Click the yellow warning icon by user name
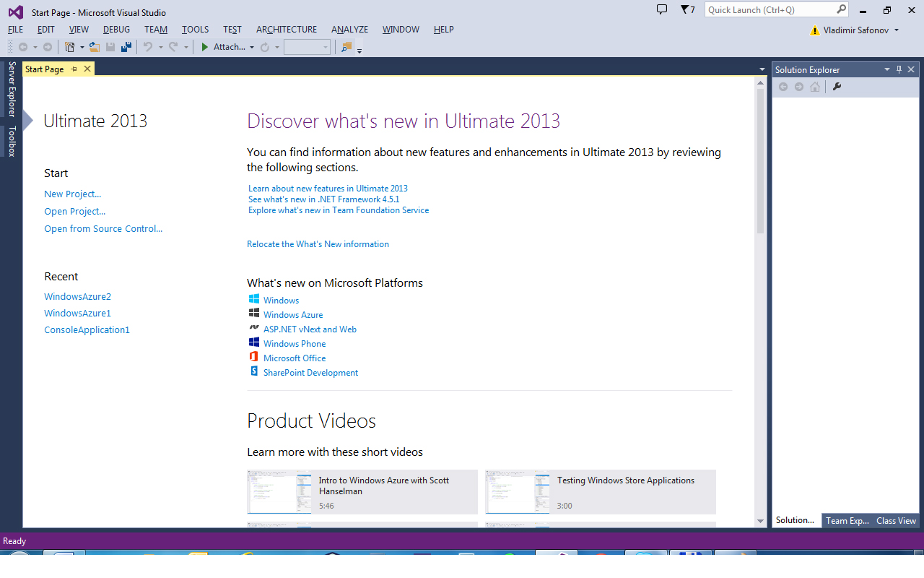The width and height of the screenshot is (924, 578). pyautogui.click(x=815, y=30)
